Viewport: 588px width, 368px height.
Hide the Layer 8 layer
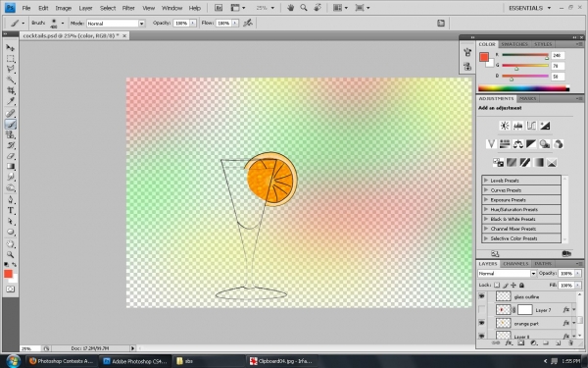coord(481,336)
